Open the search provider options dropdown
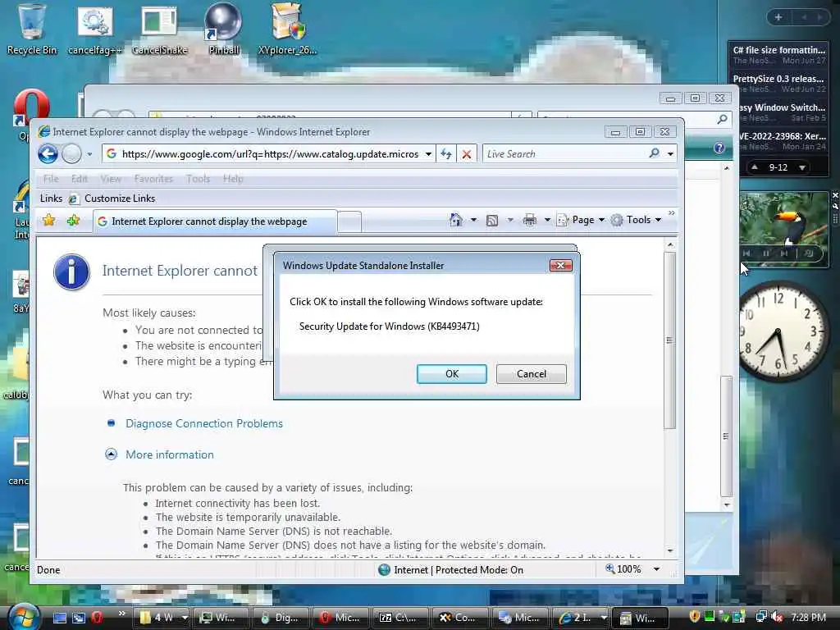 pos(670,154)
